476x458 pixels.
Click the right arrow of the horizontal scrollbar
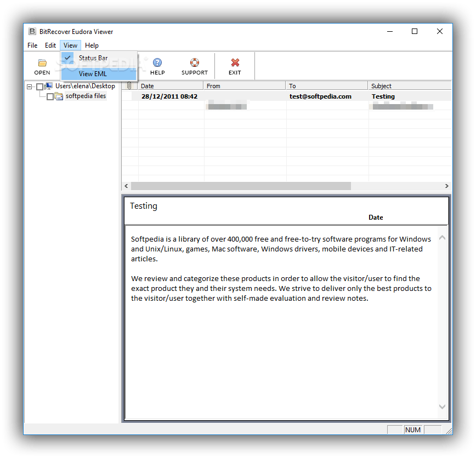pyautogui.click(x=447, y=186)
